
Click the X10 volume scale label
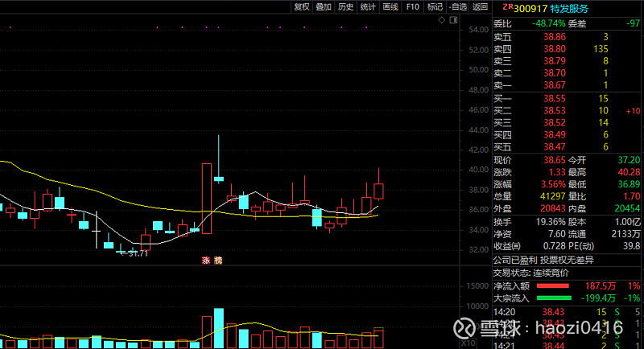coord(468,343)
